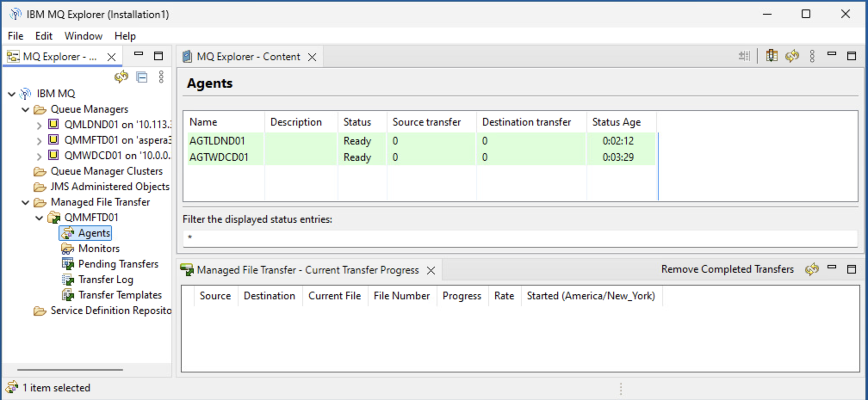Click the Pending Transfers node icon
Image resolution: width=868 pixels, height=400 pixels.
[x=68, y=264]
